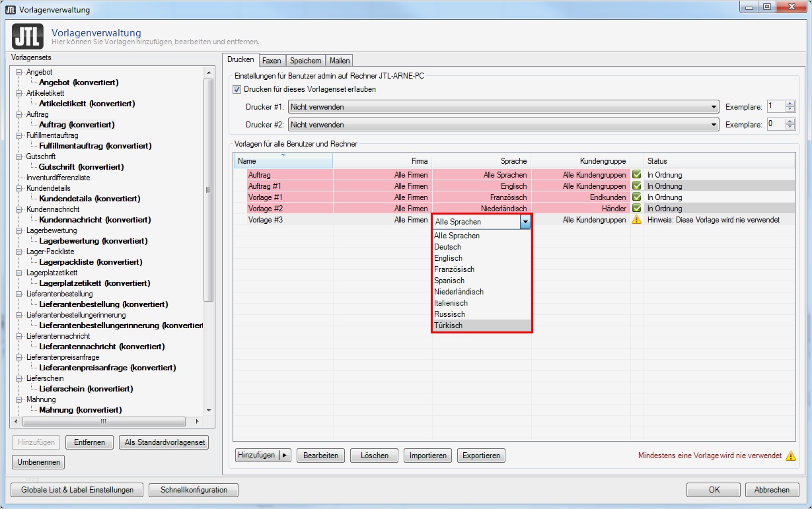812x509 pixels.
Task: Click the Sprache combo box arrow for Vorlage #3
Action: coord(525,222)
